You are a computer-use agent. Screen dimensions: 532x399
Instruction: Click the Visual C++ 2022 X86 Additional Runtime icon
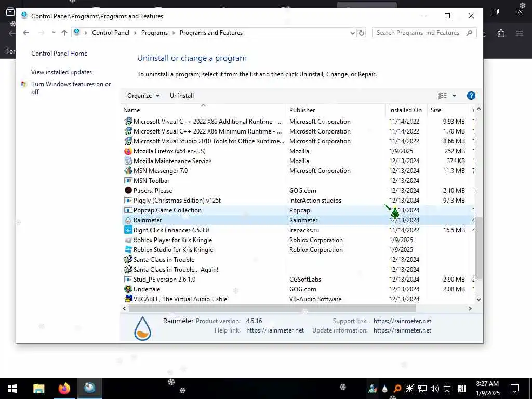pos(128,122)
